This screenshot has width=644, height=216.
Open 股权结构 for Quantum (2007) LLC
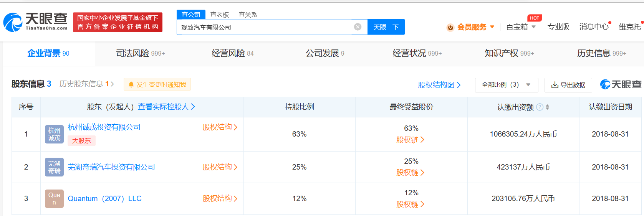[x=220, y=198]
